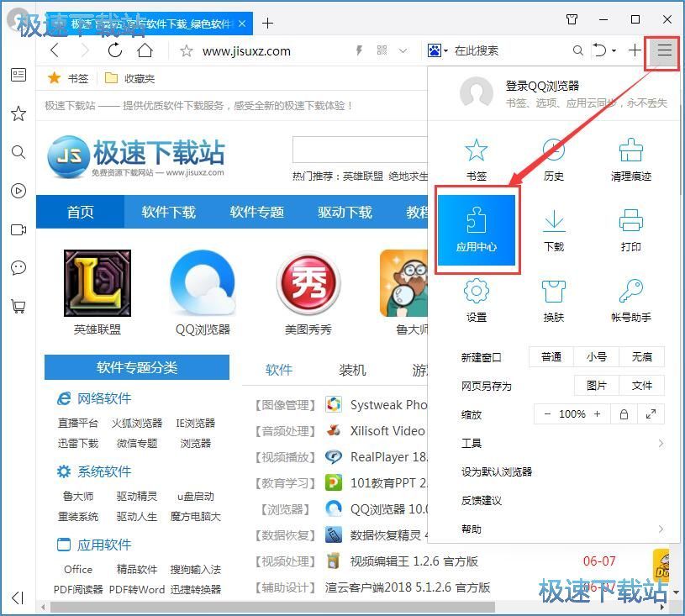Click the browser back arrow

pos(55,50)
